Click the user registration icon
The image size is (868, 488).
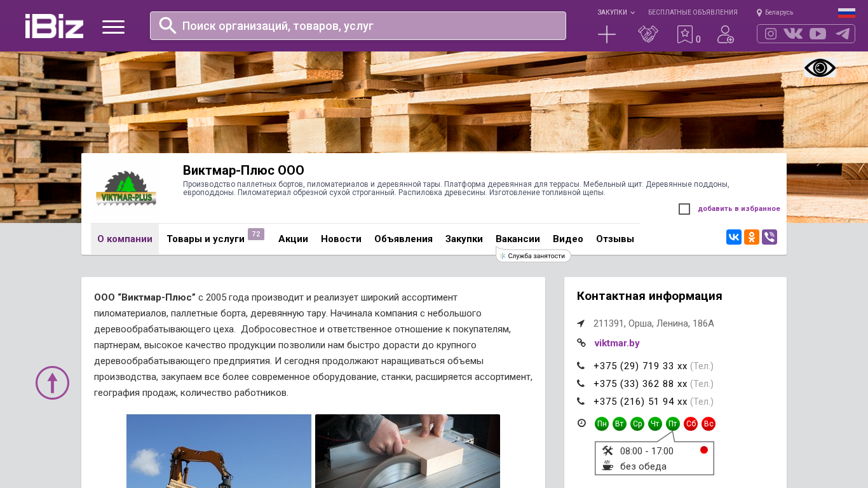point(726,34)
